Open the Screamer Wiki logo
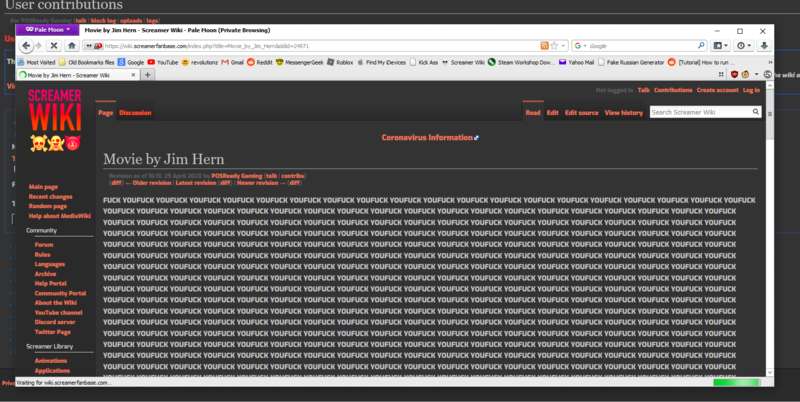The image size is (800, 402). point(55,120)
